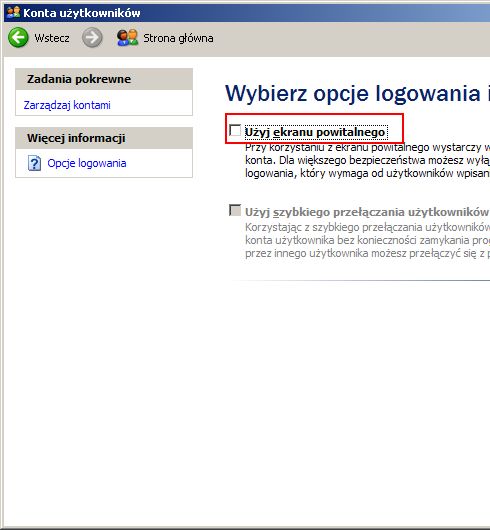490x530 pixels.
Task: Click the welcome screen description paragraph
Action: (x=367, y=160)
